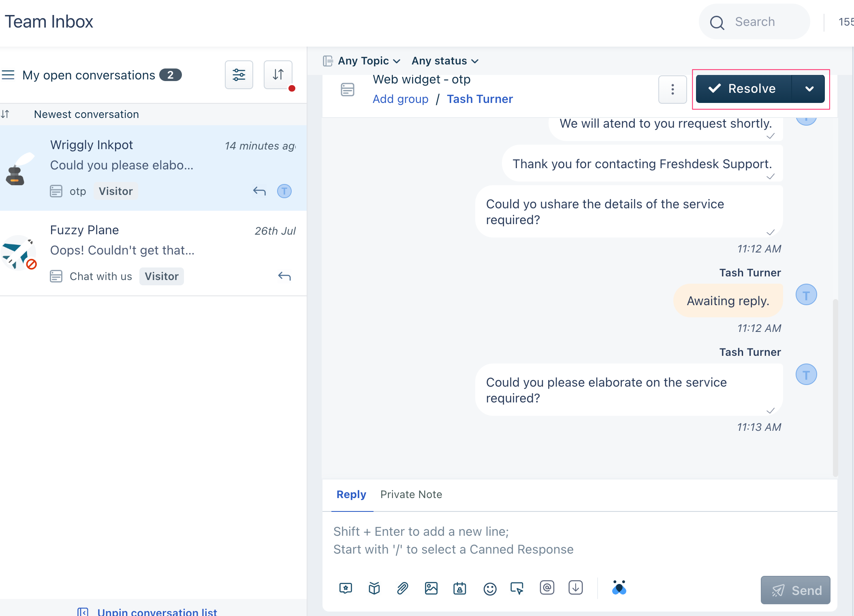Click the AI assist sparkle icon
The height and width of the screenshot is (616, 854).
pos(619,588)
